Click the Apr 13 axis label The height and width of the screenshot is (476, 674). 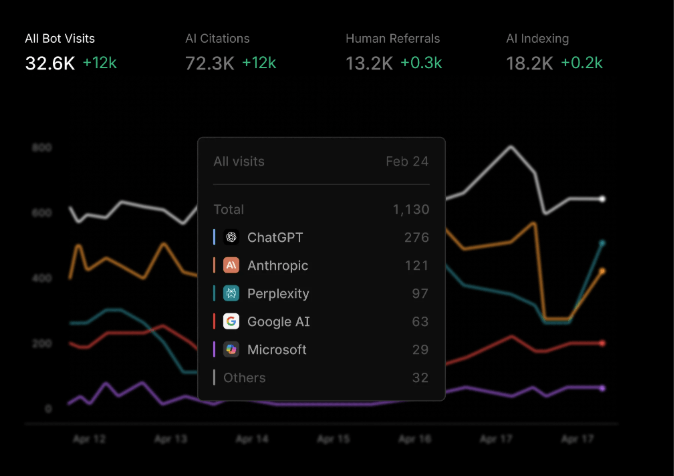pyautogui.click(x=171, y=439)
